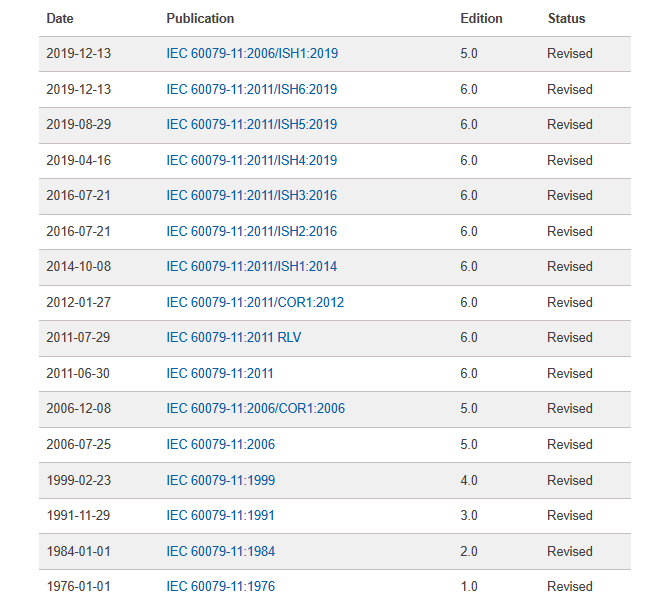Open the IEC 60079-11:2011 RLV link
Screen dimensions: 655x605
[233, 338]
